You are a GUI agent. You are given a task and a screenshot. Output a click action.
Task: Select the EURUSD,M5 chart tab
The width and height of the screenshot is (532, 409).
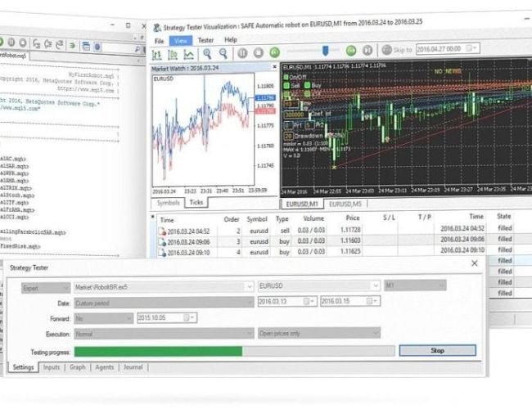[x=345, y=204]
